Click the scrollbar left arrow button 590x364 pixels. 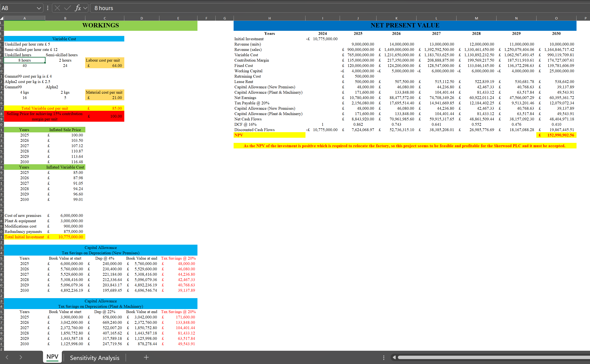394,357
